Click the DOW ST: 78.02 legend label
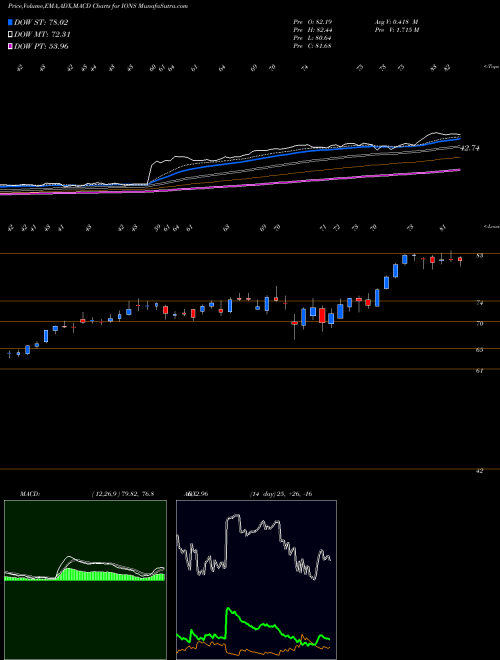This screenshot has width=500, height=660. click(41, 22)
